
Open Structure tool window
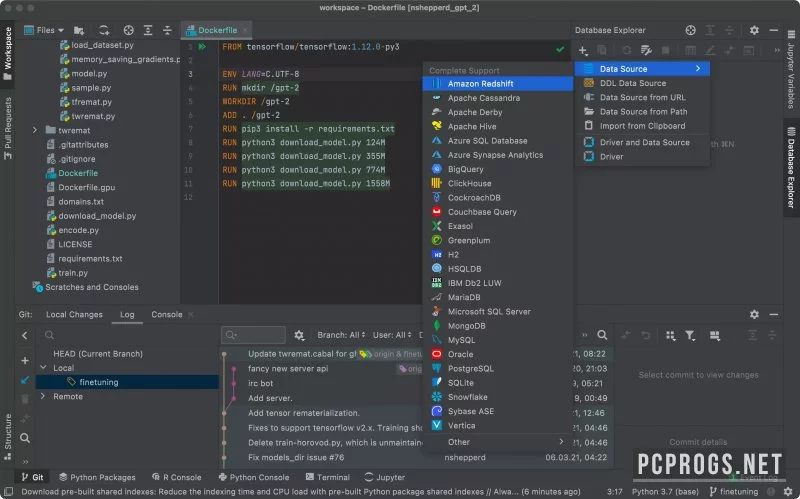point(7,437)
